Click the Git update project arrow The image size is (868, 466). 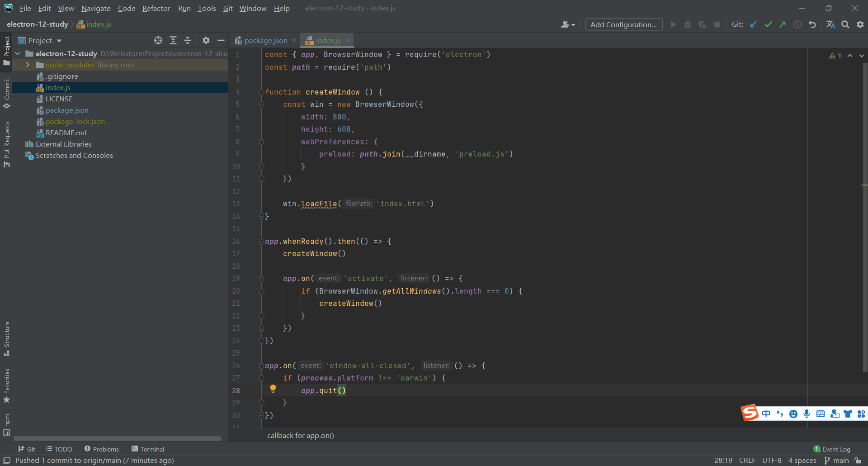pyautogui.click(x=753, y=24)
